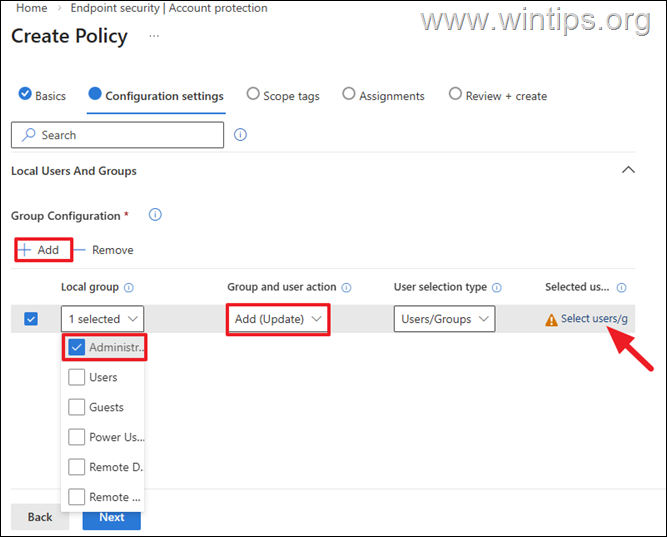Click the warning triangle icon in the row
The image size is (667, 537).
(551, 320)
